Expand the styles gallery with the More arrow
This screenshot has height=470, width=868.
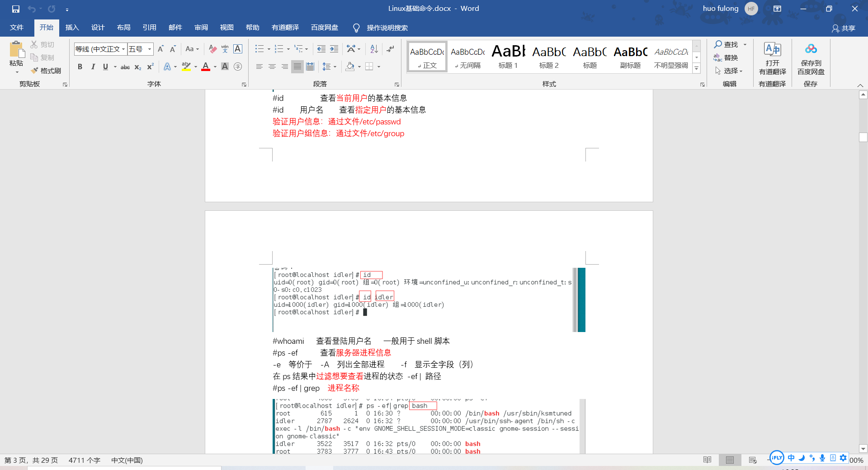point(697,68)
